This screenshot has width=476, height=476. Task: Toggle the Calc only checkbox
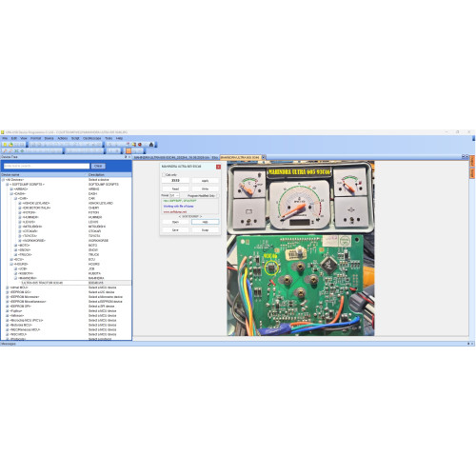pyautogui.click(x=164, y=175)
